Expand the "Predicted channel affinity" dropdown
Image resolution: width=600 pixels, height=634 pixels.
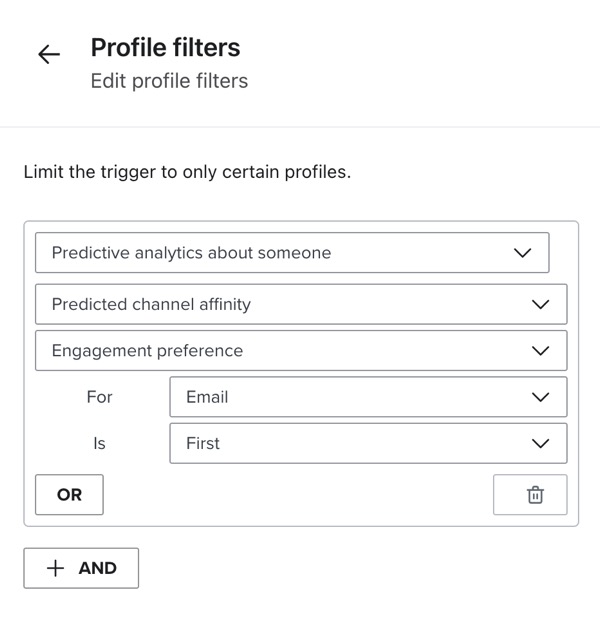pyautogui.click(x=300, y=304)
